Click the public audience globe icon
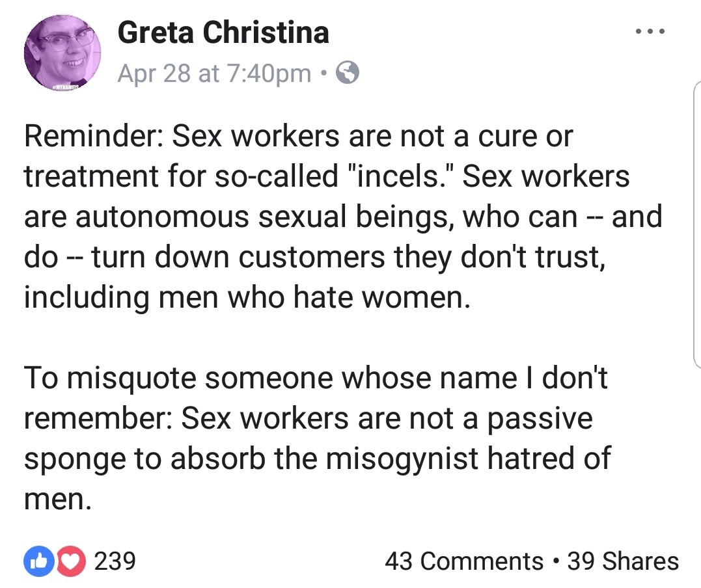 [x=348, y=74]
